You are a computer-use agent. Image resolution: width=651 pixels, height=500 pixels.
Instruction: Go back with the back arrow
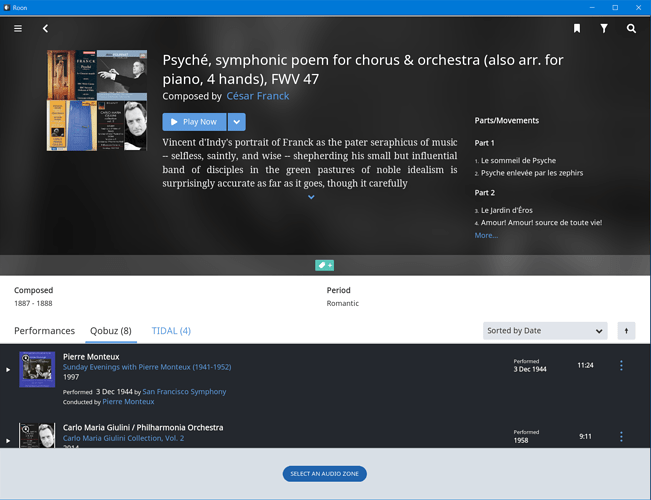tap(45, 28)
